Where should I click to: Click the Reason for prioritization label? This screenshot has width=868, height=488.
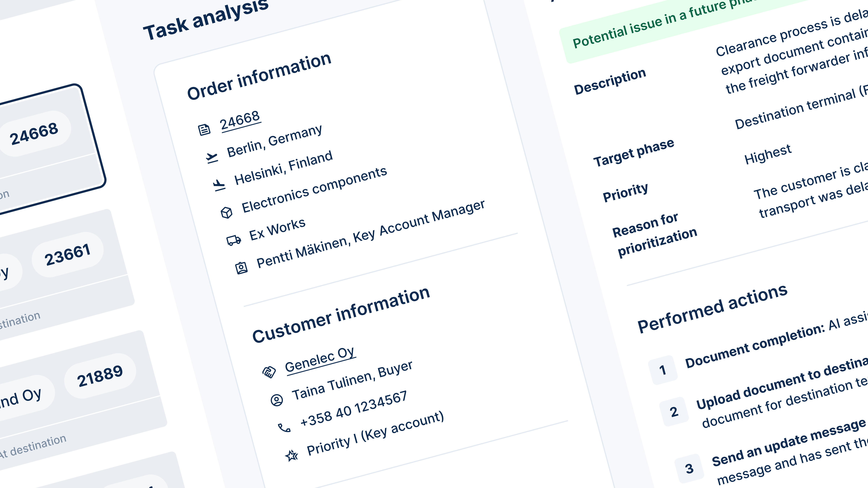pos(654,235)
